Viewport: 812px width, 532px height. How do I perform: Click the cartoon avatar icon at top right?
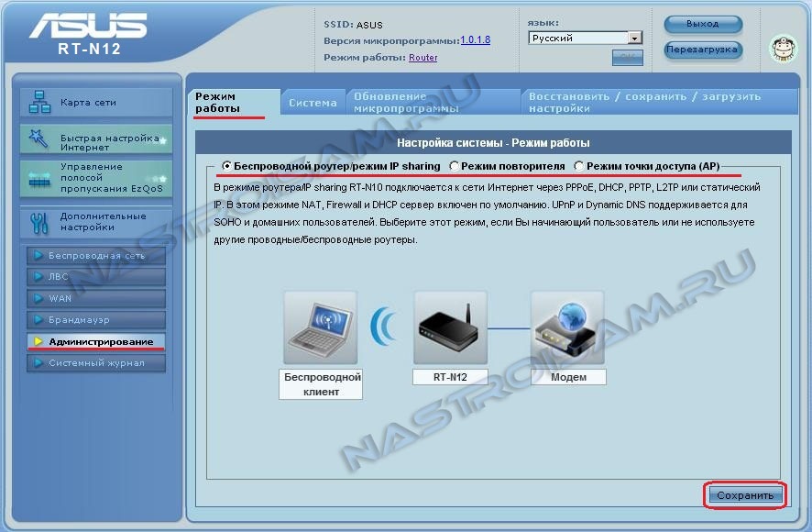pos(783,47)
